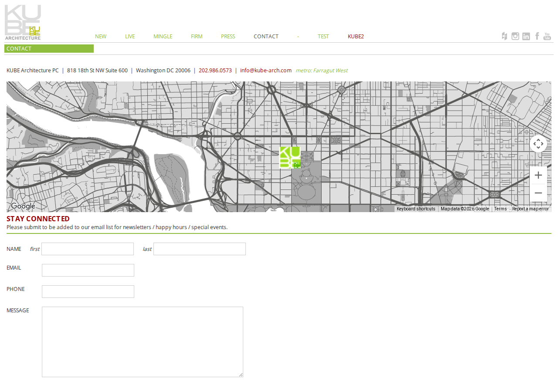This screenshot has height=392, width=558.
Task: Go to the NEW menu
Action: [101, 37]
